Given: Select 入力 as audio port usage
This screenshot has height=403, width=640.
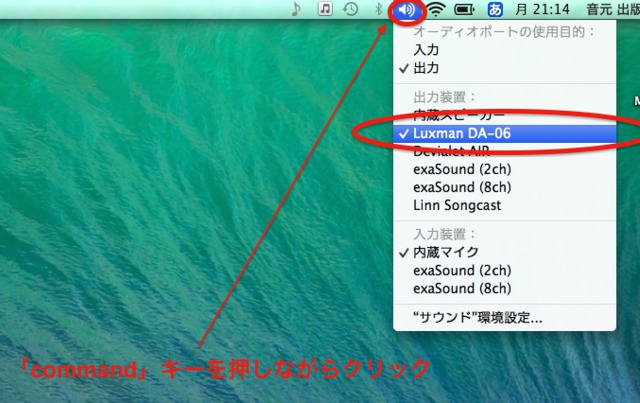Looking at the screenshot, I should coord(504,50).
